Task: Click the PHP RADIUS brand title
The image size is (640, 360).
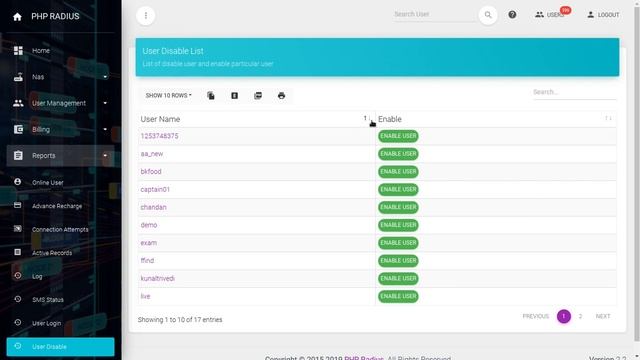Action: 55,17
